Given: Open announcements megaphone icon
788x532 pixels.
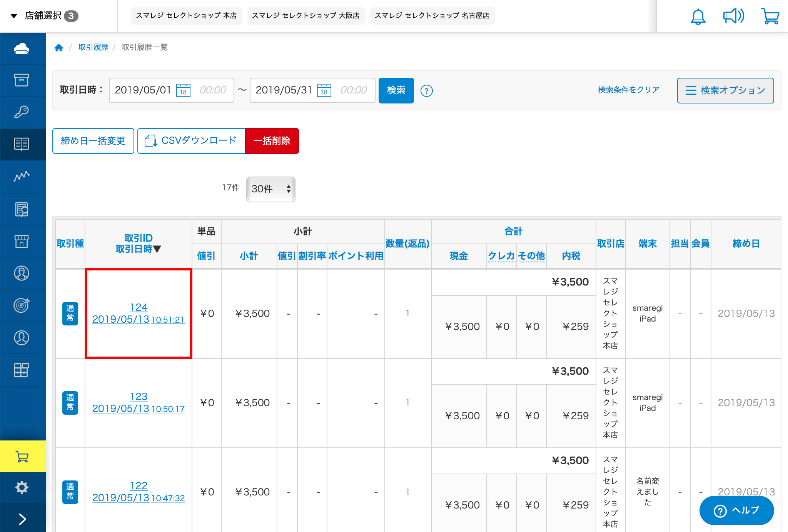Looking at the screenshot, I should 733,16.
